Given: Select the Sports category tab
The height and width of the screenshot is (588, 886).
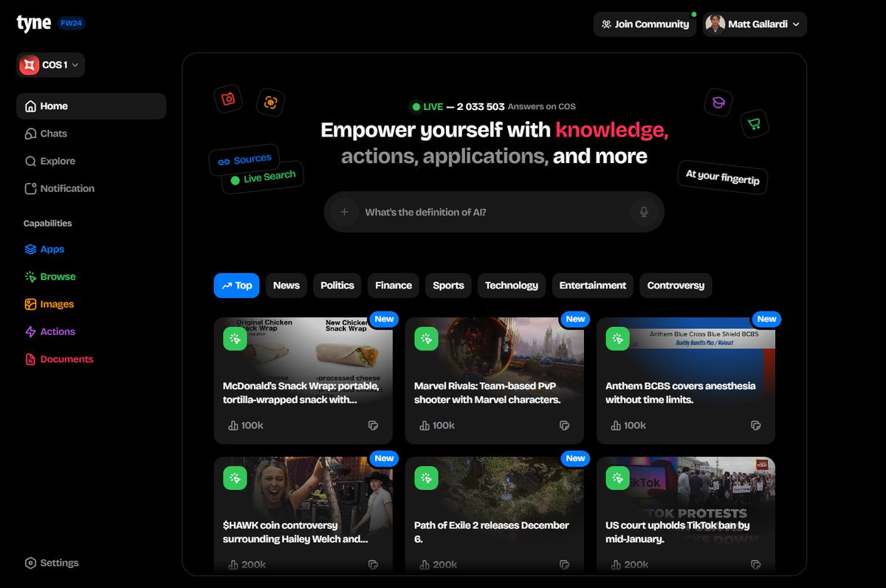Looking at the screenshot, I should click(448, 286).
